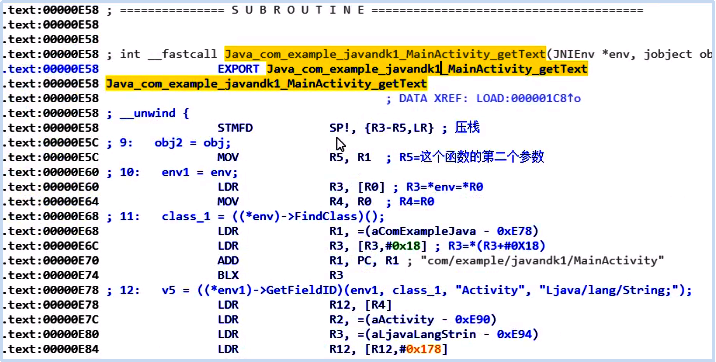Click address .text:00000E84
Screen dimensions: 716x362
(51, 349)
